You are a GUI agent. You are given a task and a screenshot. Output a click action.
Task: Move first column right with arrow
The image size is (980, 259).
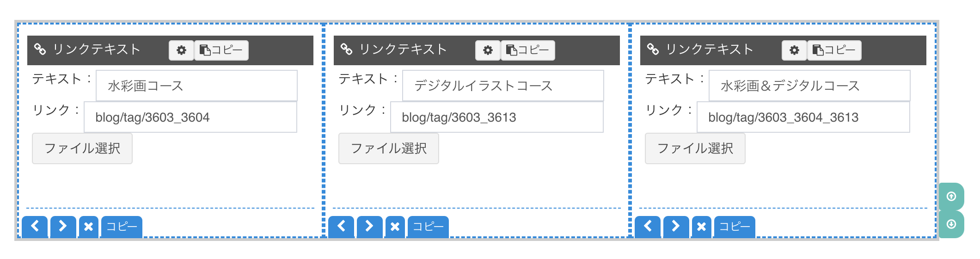[63, 227]
